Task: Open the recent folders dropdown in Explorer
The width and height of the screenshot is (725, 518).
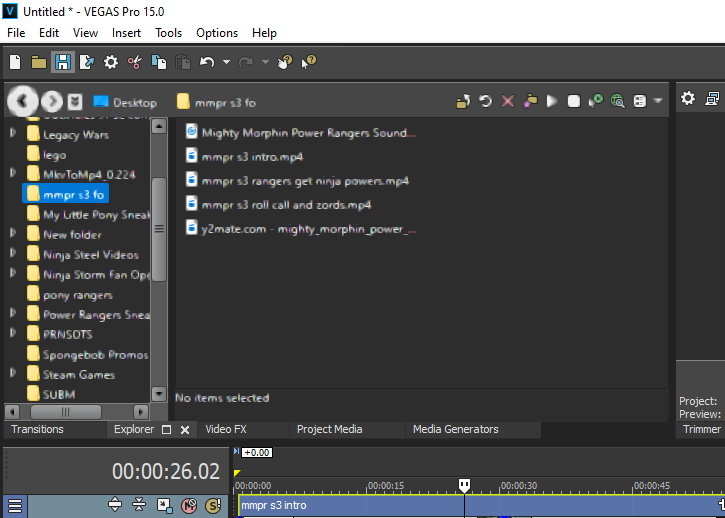Action: click(75, 102)
